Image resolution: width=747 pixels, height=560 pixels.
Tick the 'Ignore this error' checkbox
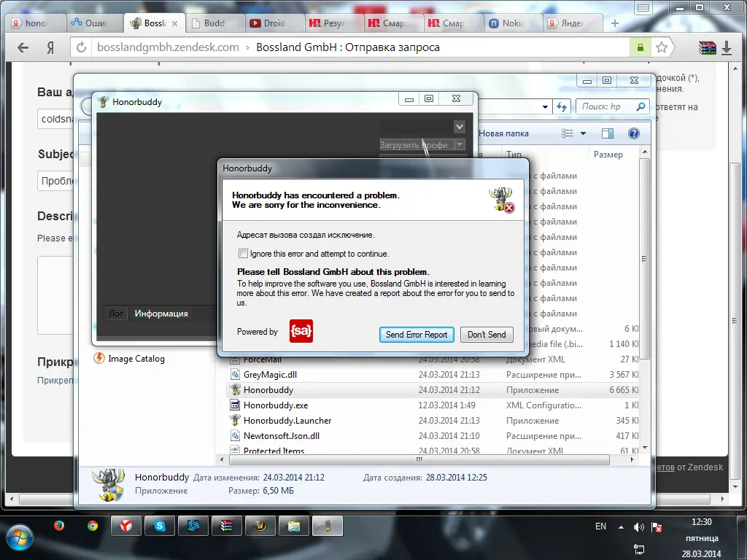coord(243,254)
